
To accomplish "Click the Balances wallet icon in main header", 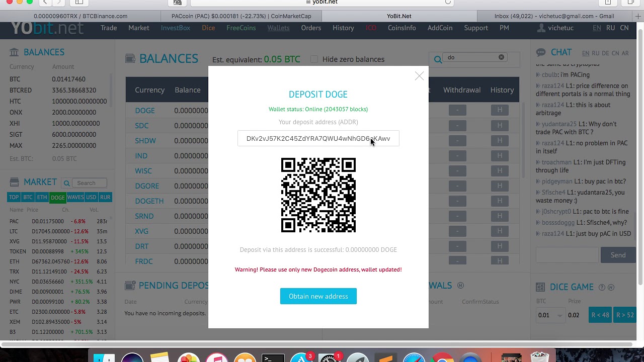I will (130, 59).
